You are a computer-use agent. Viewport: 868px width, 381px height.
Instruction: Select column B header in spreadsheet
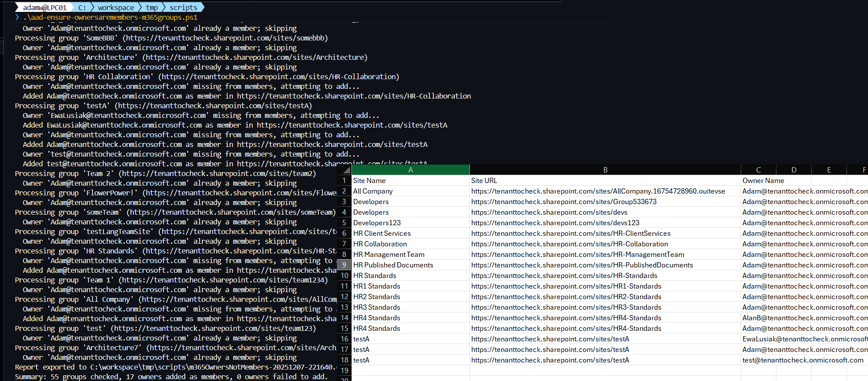605,170
